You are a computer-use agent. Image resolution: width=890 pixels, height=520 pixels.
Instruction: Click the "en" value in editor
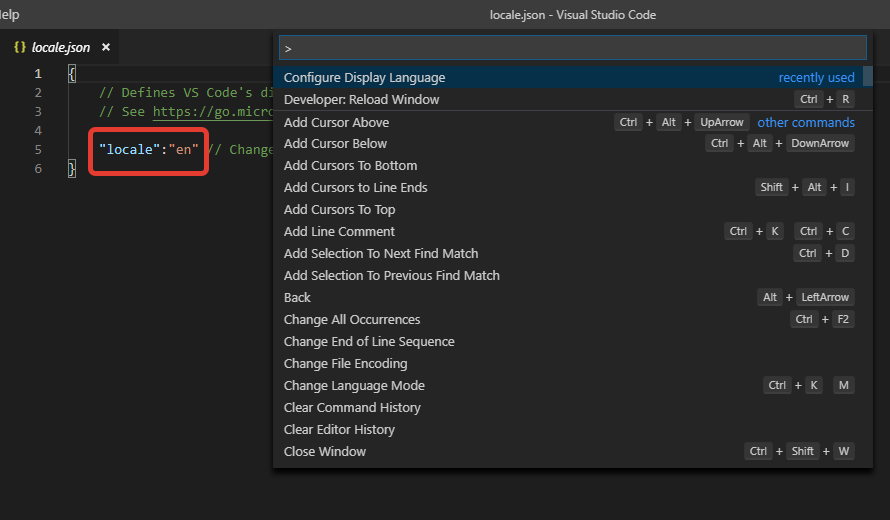[x=183, y=149]
